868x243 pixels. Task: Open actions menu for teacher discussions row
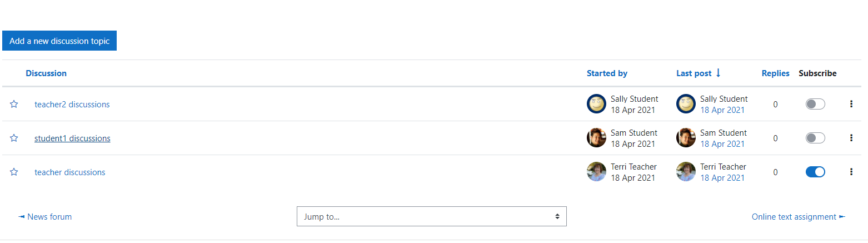(851, 172)
